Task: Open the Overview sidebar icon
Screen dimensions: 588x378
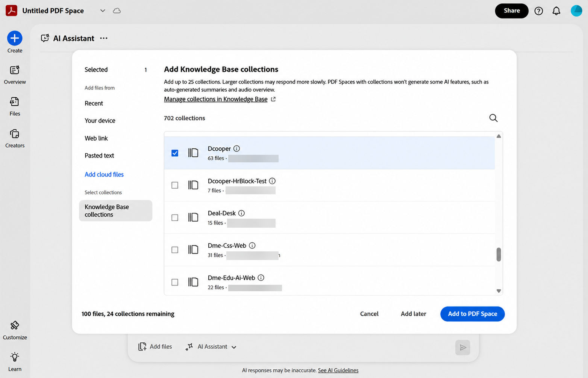Action: tap(15, 70)
